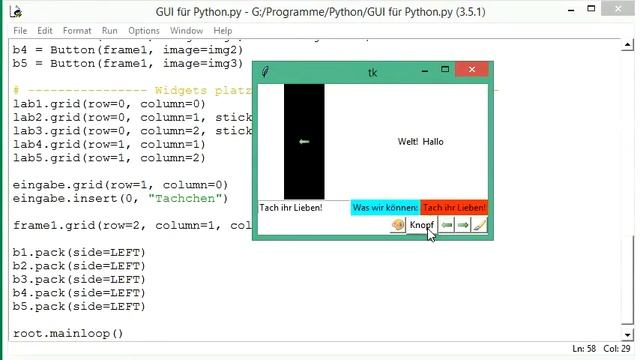The width and height of the screenshot is (640, 360).
Task: Minimize the tk window
Action: pyautogui.click(x=425, y=70)
